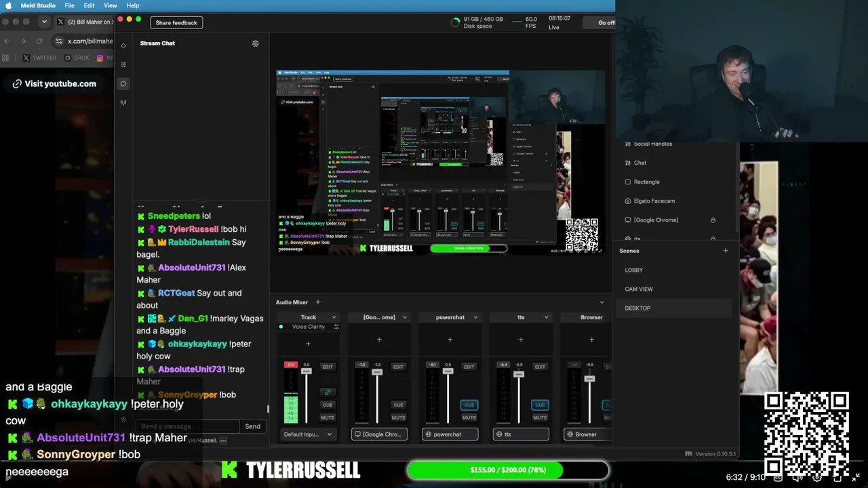Expand the powerchat channel dropdown arrow
868x488 pixels.
475,317
